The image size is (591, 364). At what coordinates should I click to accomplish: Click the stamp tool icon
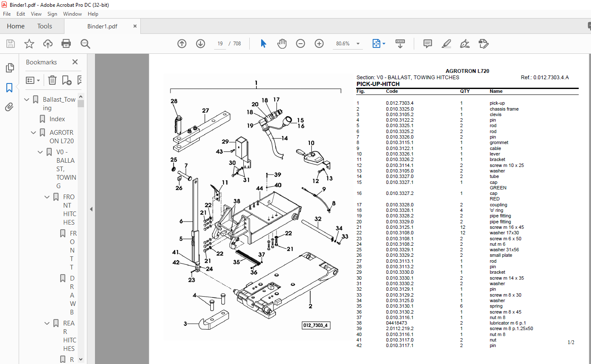point(483,44)
